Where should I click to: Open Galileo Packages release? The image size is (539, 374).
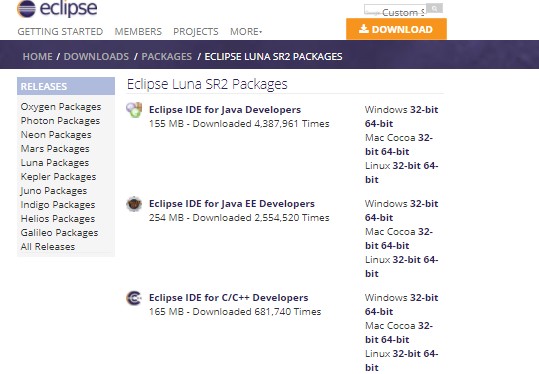[59, 233]
